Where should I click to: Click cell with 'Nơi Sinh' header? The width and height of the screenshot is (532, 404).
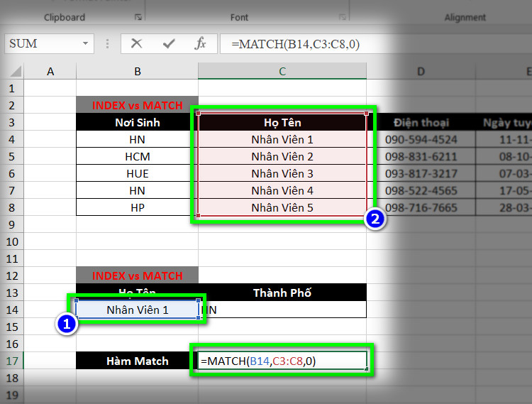point(138,122)
